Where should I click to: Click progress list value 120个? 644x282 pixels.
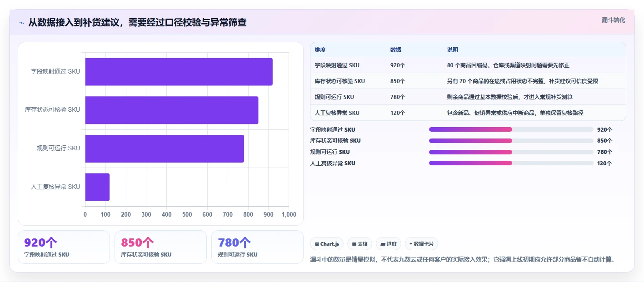click(x=604, y=163)
